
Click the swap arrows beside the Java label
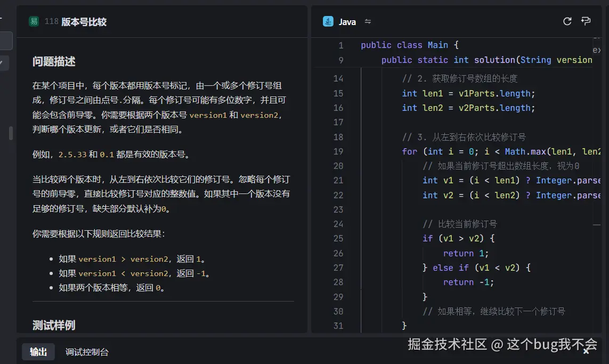(x=368, y=22)
